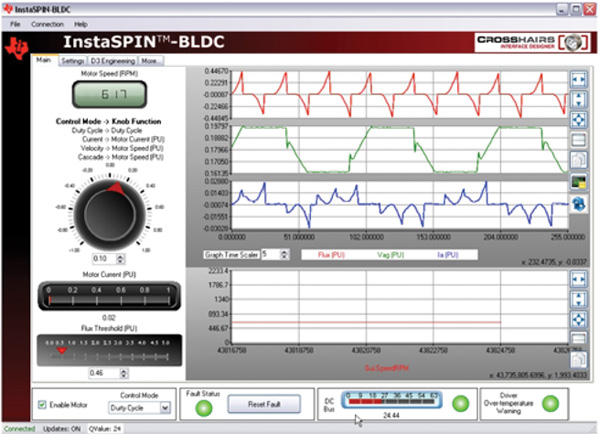
Task: Switch to the Settings tab
Action: pyautogui.click(x=72, y=61)
